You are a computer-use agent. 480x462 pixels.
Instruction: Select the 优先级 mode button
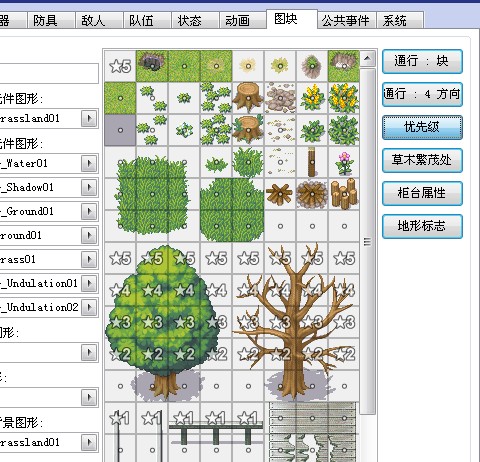422,127
